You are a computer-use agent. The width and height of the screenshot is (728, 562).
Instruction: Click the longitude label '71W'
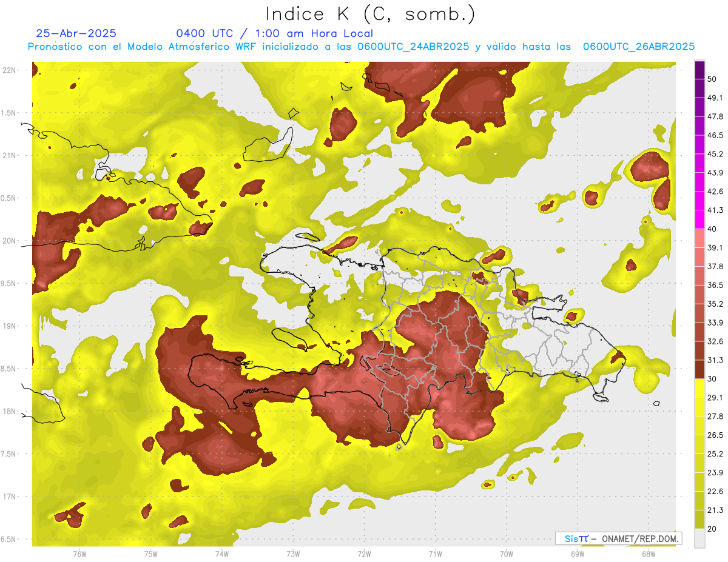pyautogui.click(x=435, y=554)
